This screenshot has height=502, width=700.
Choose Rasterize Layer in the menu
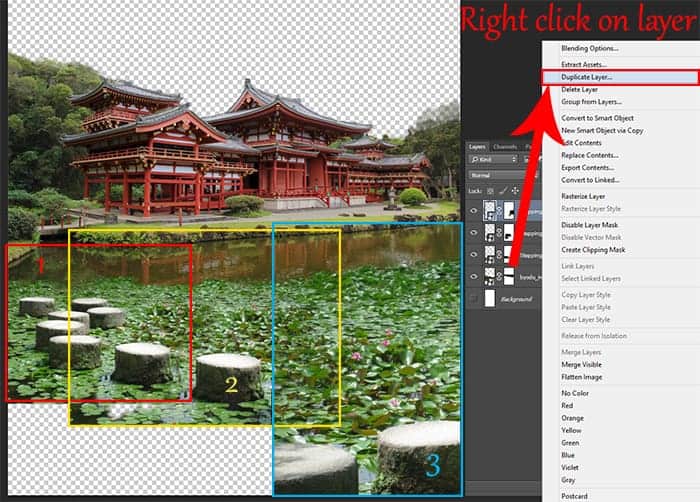pos(583,197)
